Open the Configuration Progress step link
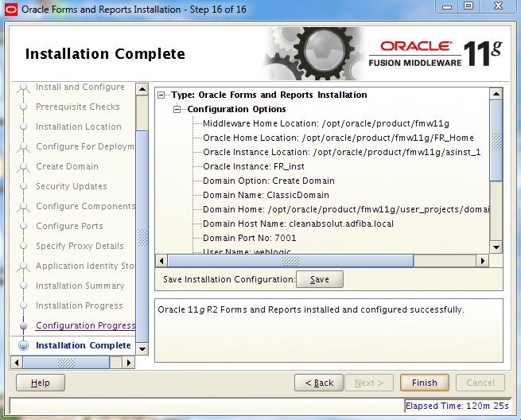This screenshot has width=521, height=420. (x=85, y=325)
